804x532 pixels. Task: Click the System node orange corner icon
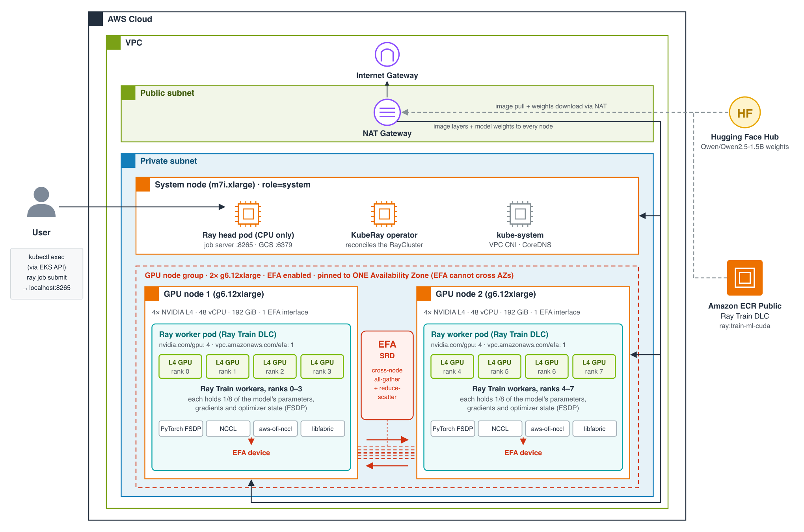coord(143,184)
